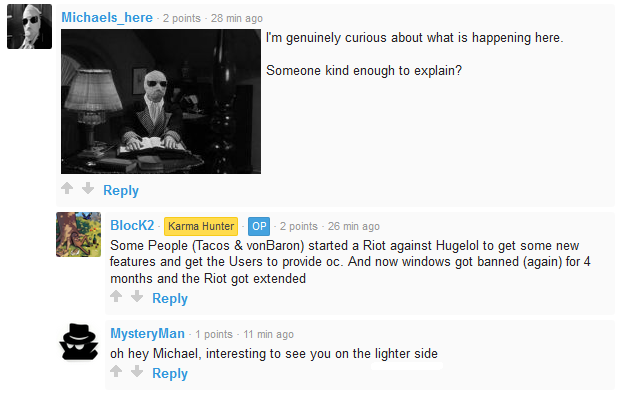Image resolution: width=619 pixels, height=395 pixels.
Task: Open BlocK2's colorful avatar
Action: tap(79, 234)
